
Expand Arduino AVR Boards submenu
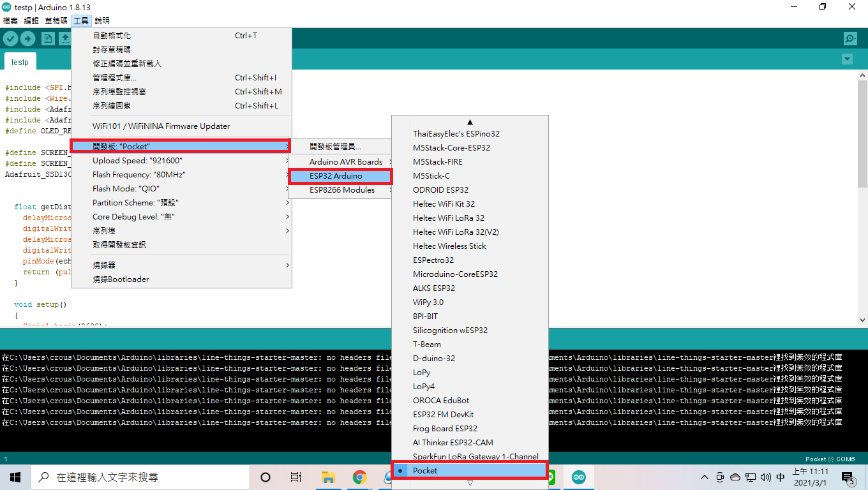click(x=340, y=162)
